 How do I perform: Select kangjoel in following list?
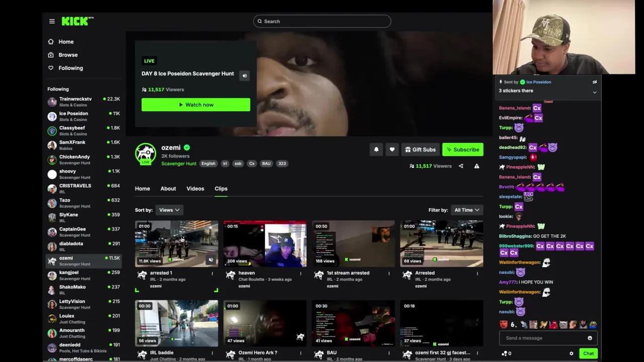coord(84,276)
